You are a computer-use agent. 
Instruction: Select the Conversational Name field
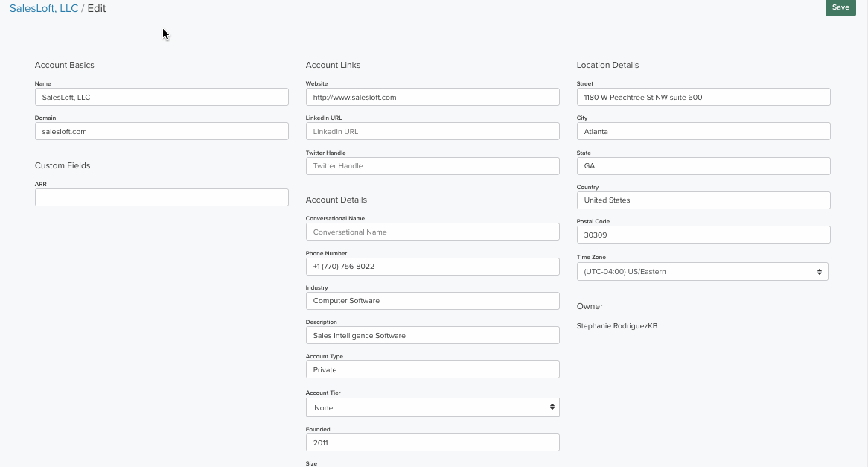coord(433,232)
